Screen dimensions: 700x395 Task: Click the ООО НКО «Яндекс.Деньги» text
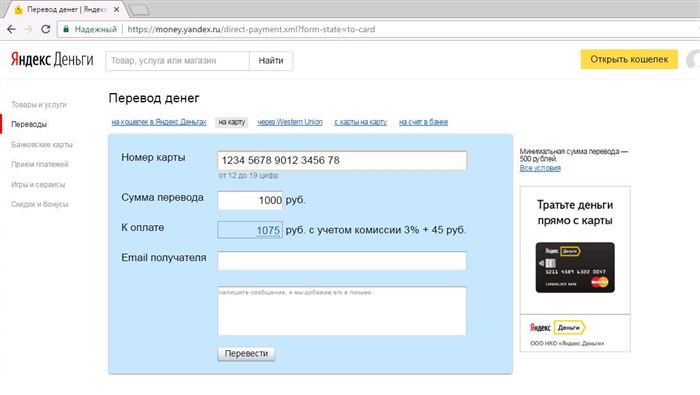click(567, 343)
